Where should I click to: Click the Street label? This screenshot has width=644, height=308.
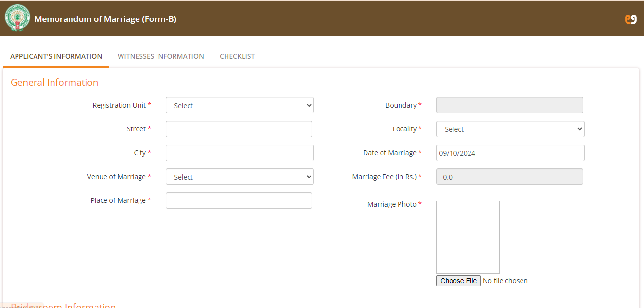click(139, 129)
